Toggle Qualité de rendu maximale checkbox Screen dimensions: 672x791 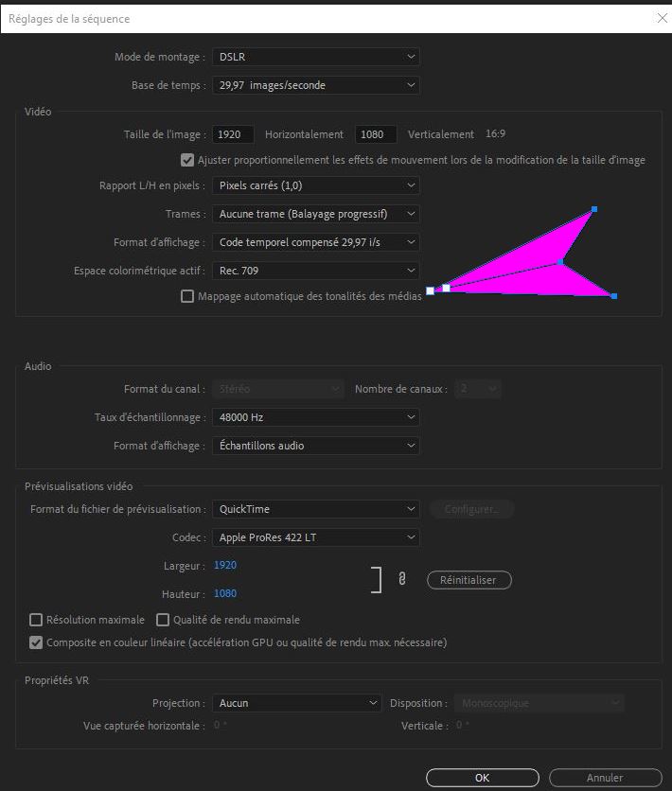(x=163, y=620)
